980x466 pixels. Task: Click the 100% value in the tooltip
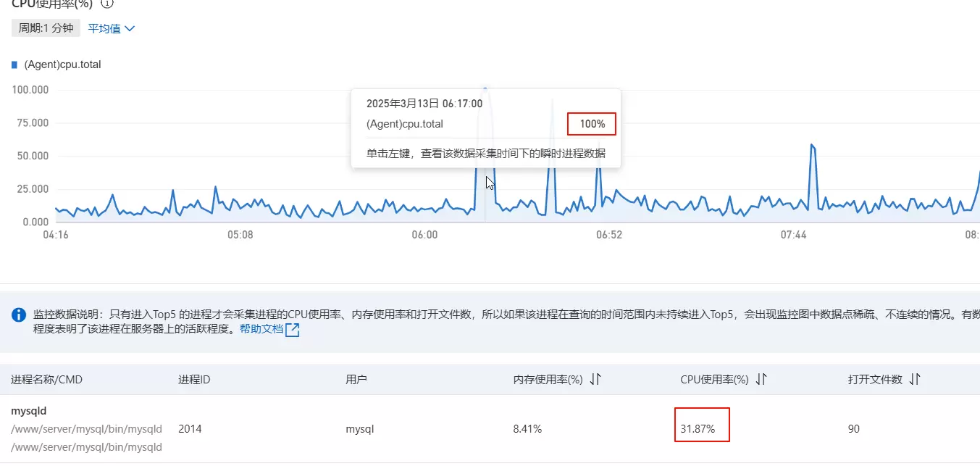pos(592,124)
